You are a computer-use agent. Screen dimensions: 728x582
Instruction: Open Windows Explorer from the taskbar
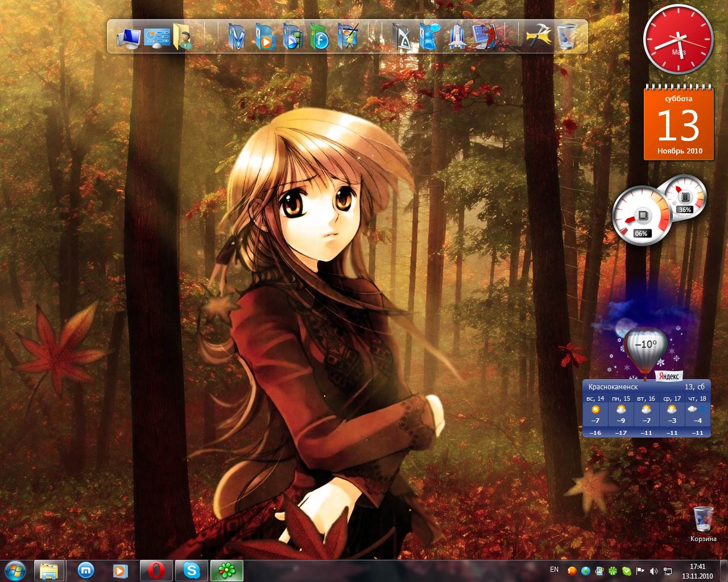(x=50, y=571)
